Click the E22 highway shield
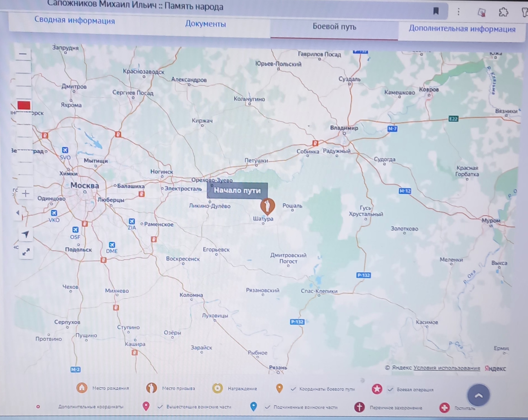The width and height of the screenshot is (528, 420). click(453, 119)
